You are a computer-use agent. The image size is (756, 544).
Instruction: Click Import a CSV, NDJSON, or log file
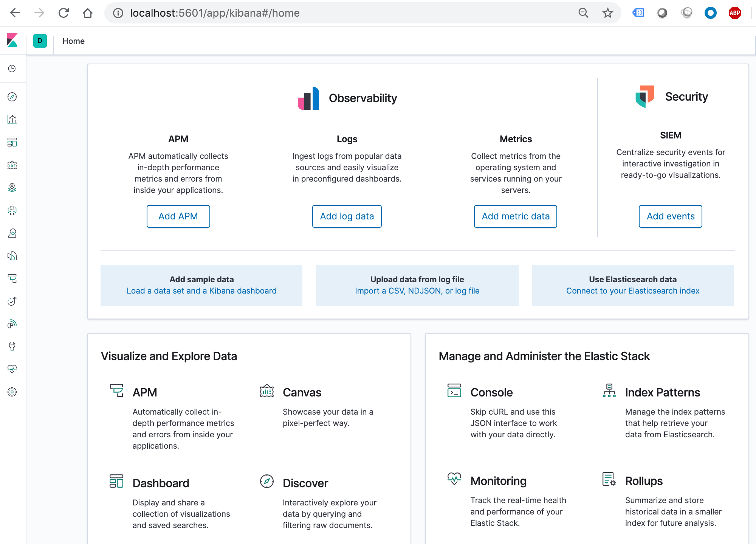[x=417, y=290]
